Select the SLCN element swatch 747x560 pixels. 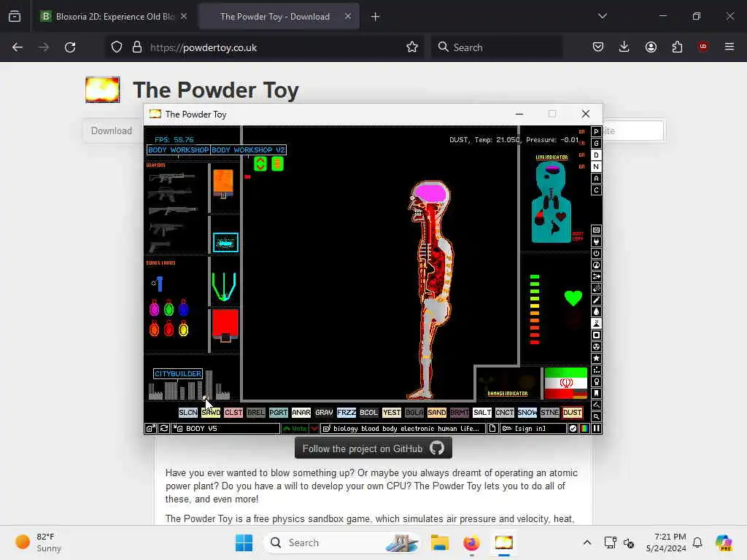pos(187,413)
